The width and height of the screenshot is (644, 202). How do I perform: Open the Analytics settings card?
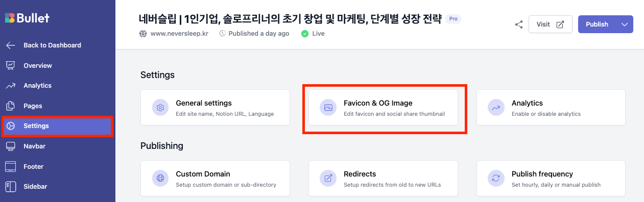tap(551, 108)
